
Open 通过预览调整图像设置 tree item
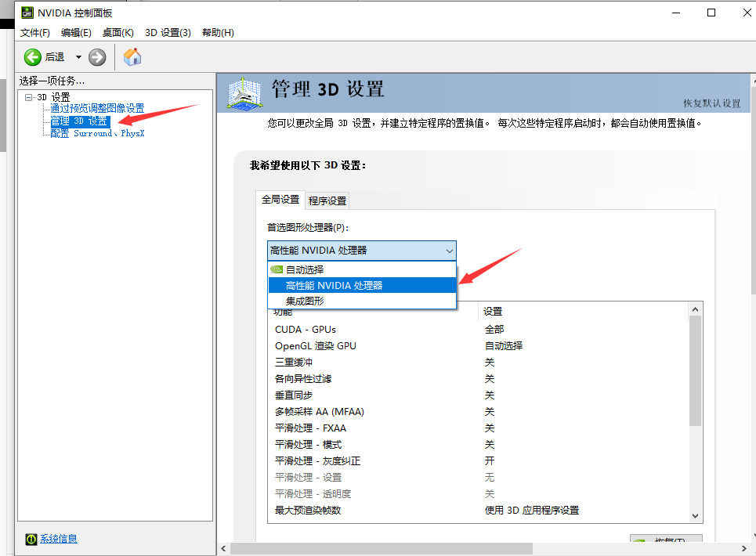click(x=97, y=108)
